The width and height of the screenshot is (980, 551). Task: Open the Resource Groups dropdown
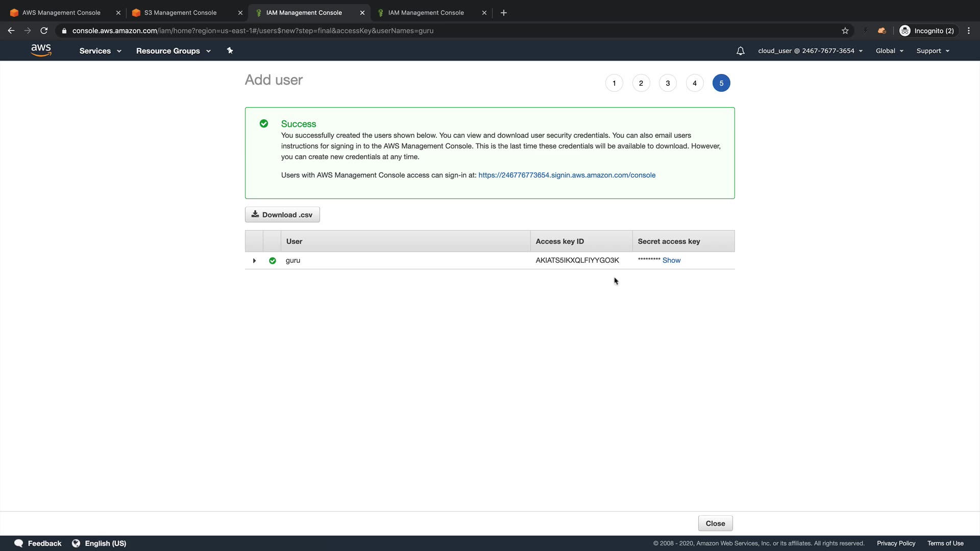173,51
